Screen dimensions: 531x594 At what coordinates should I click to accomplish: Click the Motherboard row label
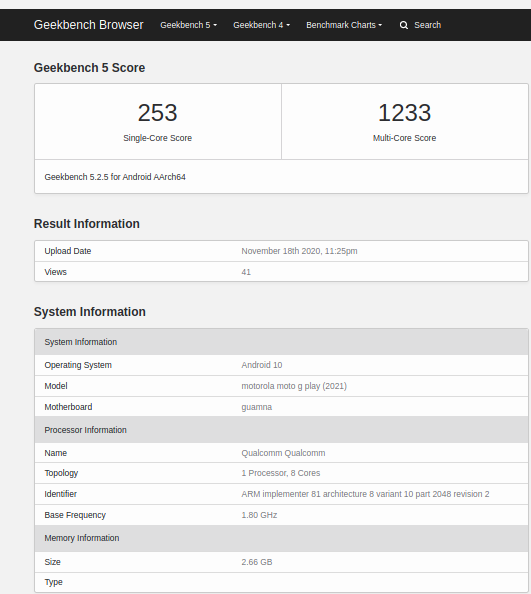[68, 407]
